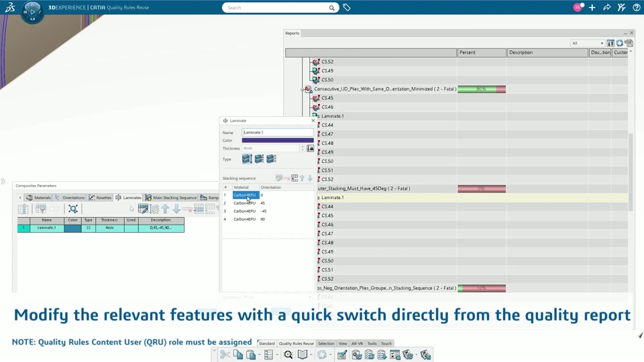Screen dimensions: 644x362
Task: Open the Tools toolbar tab
Action: [372, 343]
